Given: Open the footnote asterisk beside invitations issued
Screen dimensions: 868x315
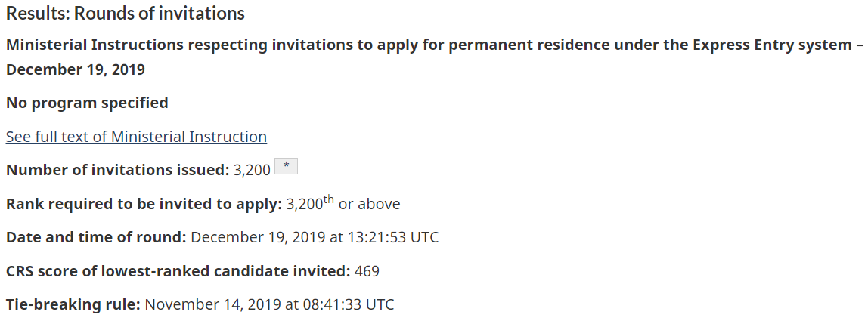Looking at the screenshot, I should [286, 168].
